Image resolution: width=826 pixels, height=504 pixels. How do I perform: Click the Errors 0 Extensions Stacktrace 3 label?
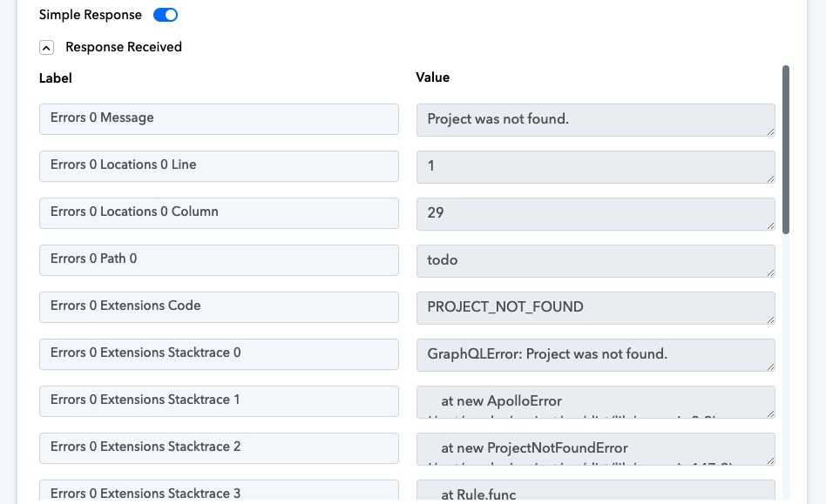tap(219, 492)
